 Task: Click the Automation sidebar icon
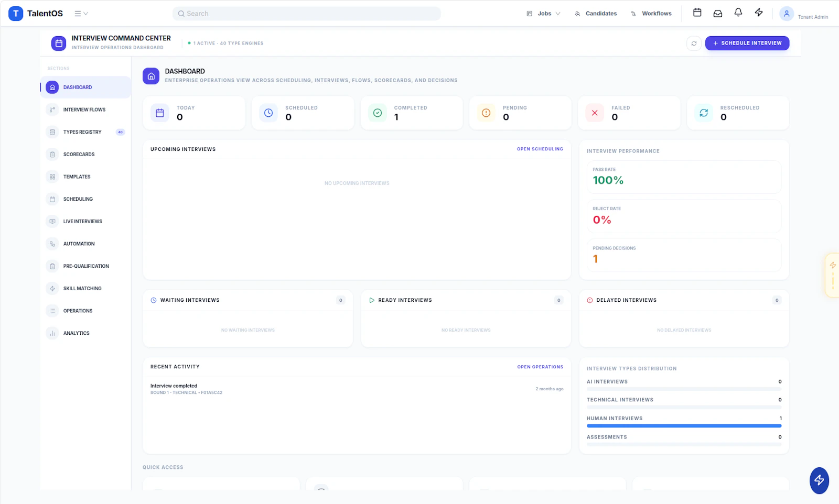pyautogui.click(x=52, y=244)
